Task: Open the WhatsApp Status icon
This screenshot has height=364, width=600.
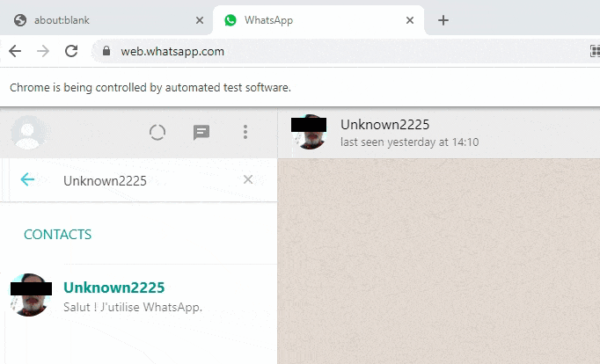Action: click(x=157, y=133)
